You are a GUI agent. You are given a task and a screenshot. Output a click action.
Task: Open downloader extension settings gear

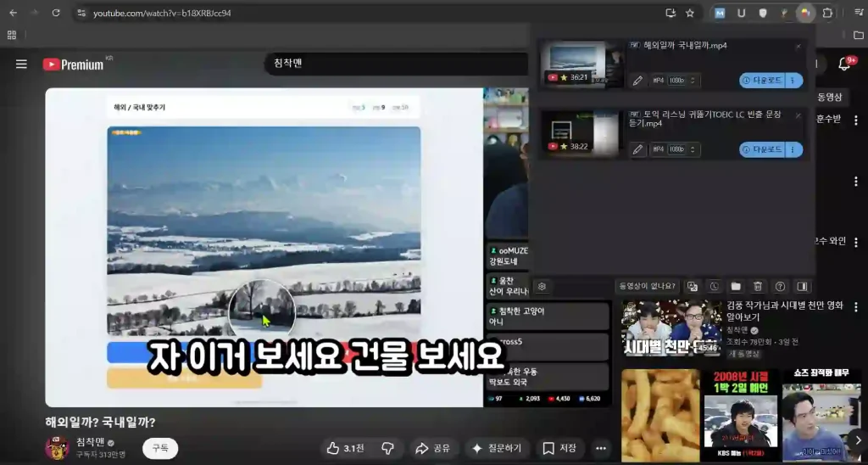(x=542, y=287)
